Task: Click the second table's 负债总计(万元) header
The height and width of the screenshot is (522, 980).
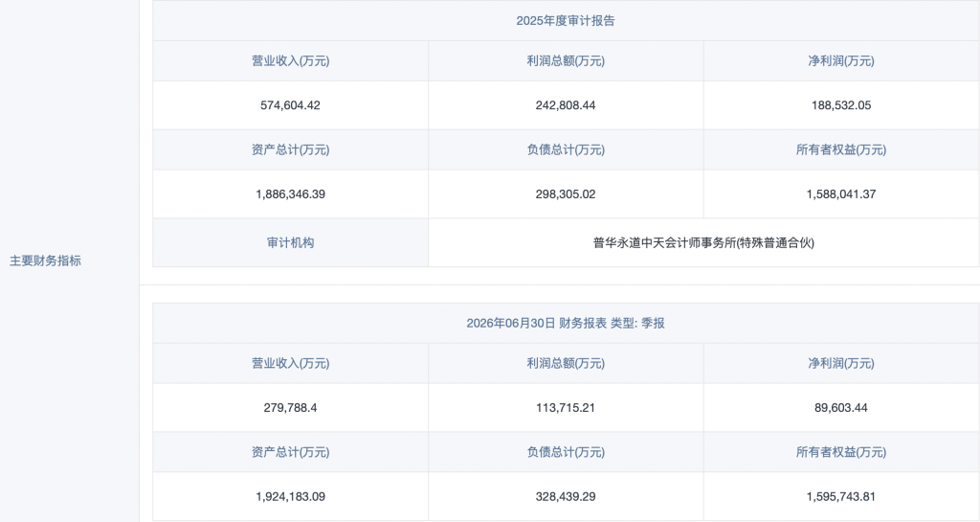Action: (x=565, y=452)
